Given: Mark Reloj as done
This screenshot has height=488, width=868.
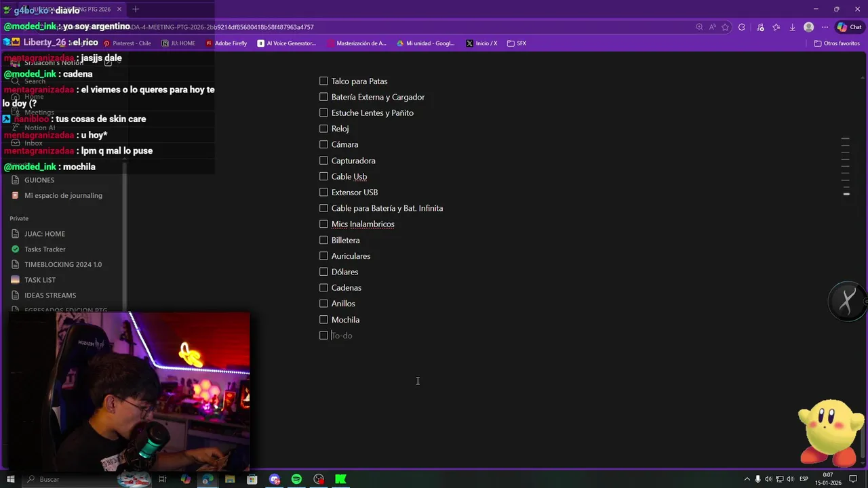Looking at the screenshot, I should tap(323, 128).
